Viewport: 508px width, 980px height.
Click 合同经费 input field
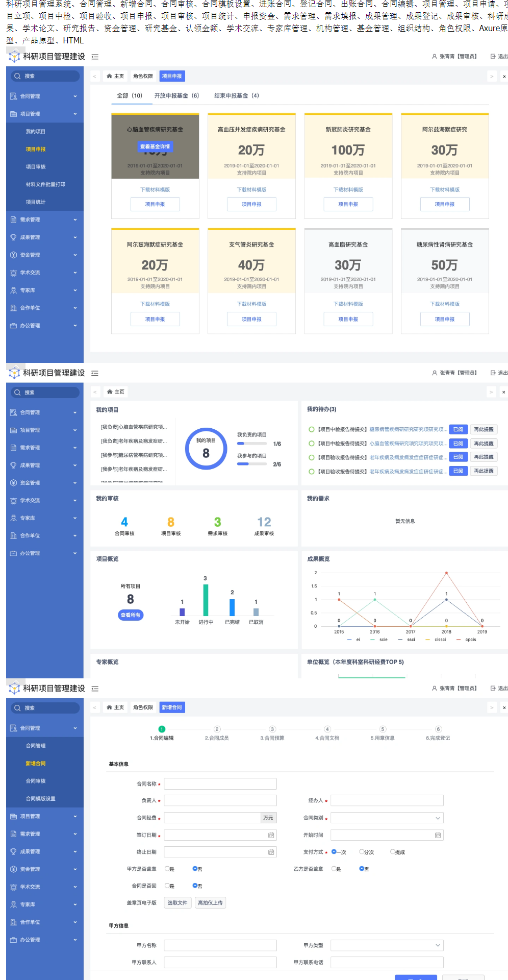[x=212, y=818]
